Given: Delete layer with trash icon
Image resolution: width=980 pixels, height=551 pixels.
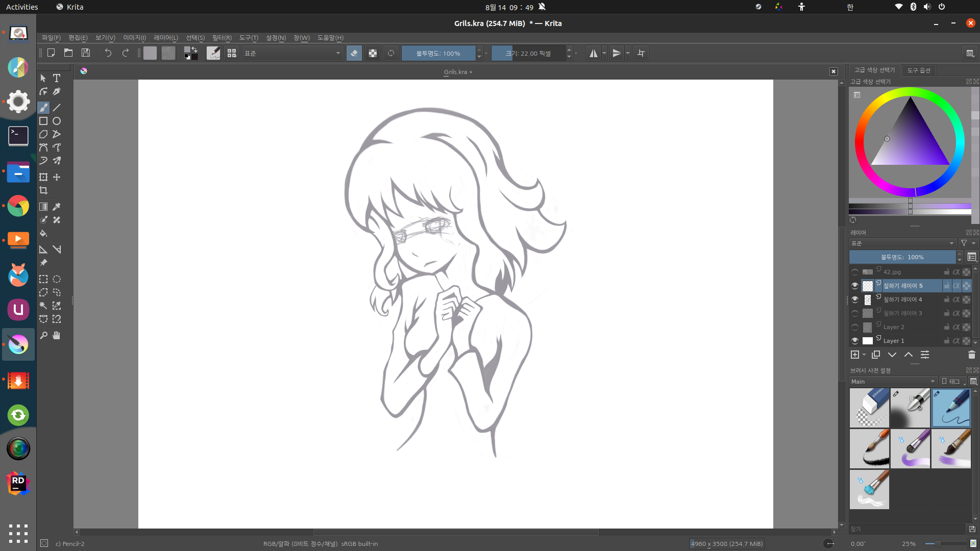Looking at the screenshot, I should [971, 355].
